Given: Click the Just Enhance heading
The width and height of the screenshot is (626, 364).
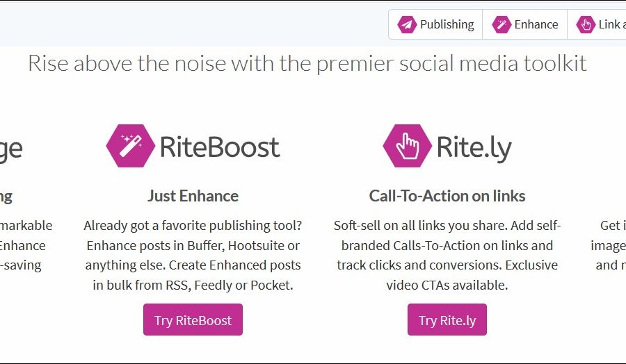Looking at the screenshot, I should coord(193,196).
